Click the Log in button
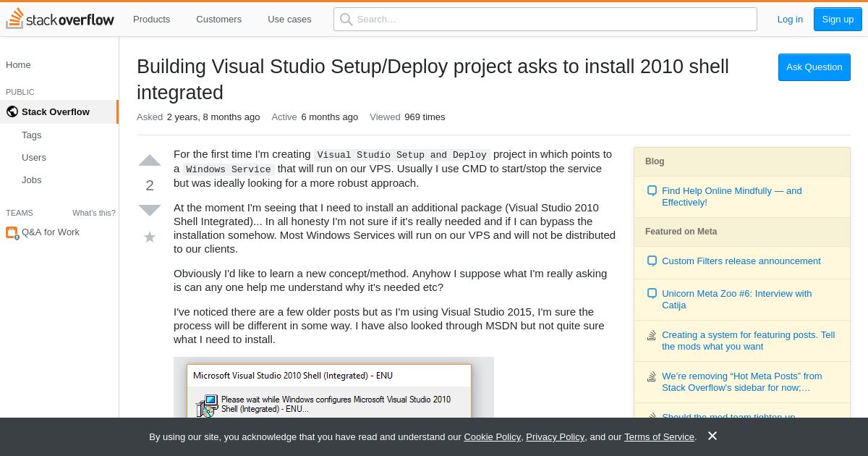Screen dimensions: 868x456 tap(790, 20)
